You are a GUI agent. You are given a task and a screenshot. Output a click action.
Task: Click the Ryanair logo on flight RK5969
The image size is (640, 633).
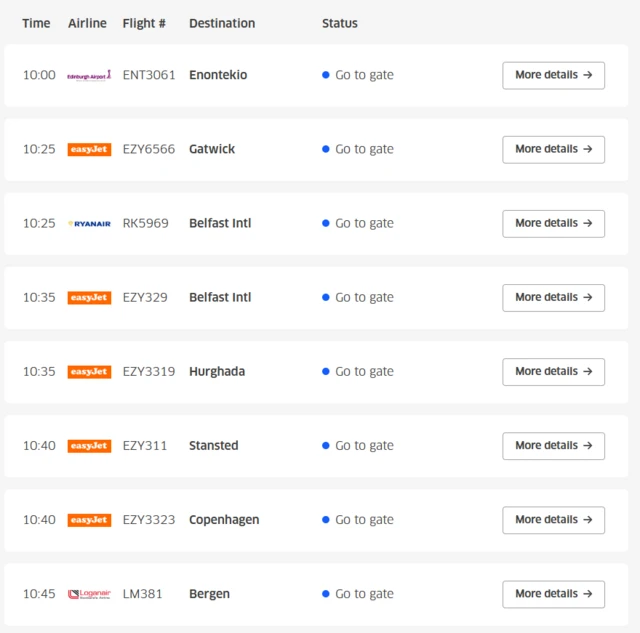89,224
